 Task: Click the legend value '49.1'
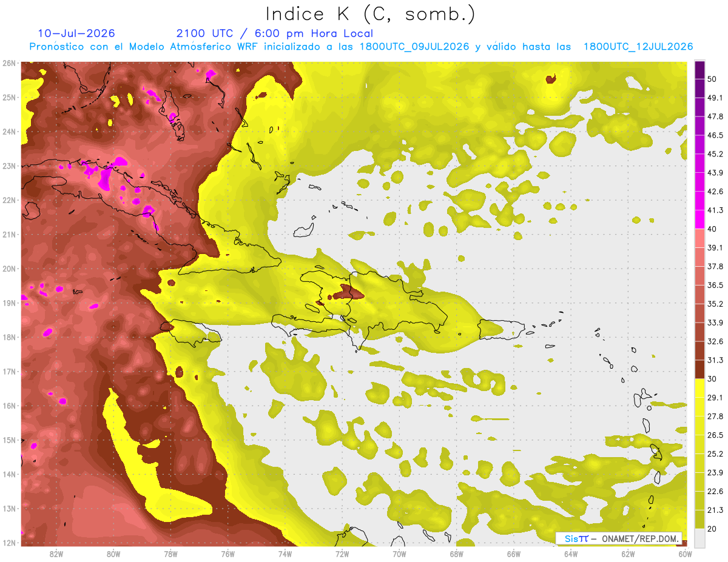(x=715, y=98)
